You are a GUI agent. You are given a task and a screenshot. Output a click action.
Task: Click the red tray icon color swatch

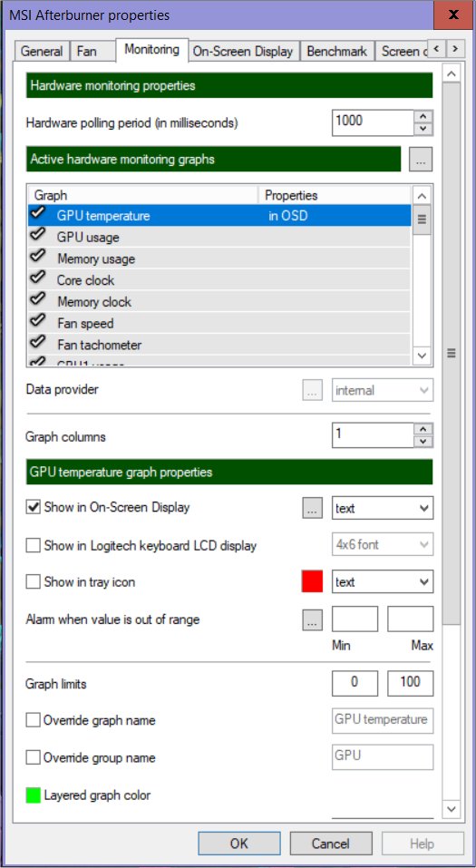312,581
